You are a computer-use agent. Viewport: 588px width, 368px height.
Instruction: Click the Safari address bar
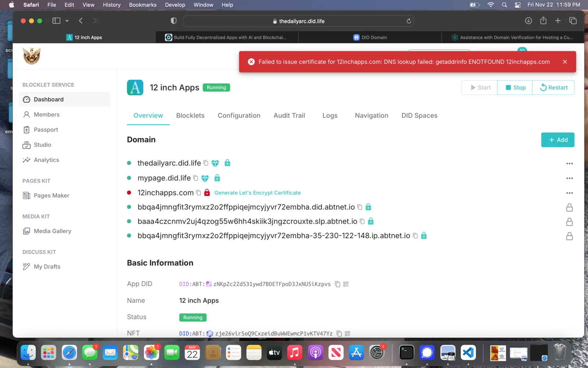[x=298, y=21]
